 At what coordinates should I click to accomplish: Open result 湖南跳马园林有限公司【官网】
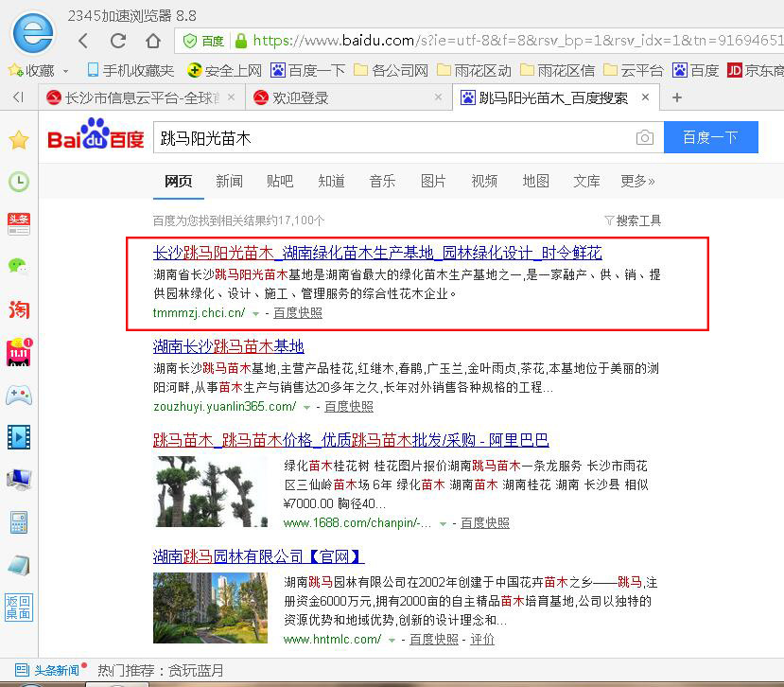click(x=258, y=556)
